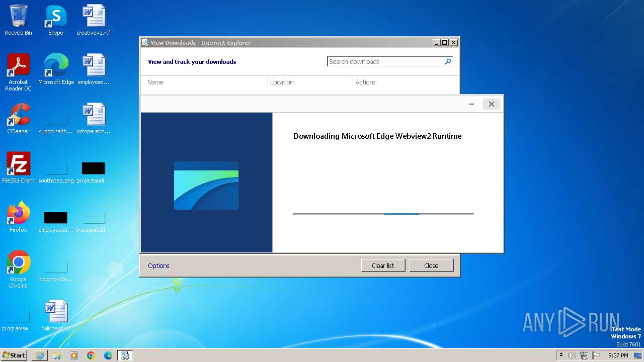Select the installer taskbar button

coord(125,355)
